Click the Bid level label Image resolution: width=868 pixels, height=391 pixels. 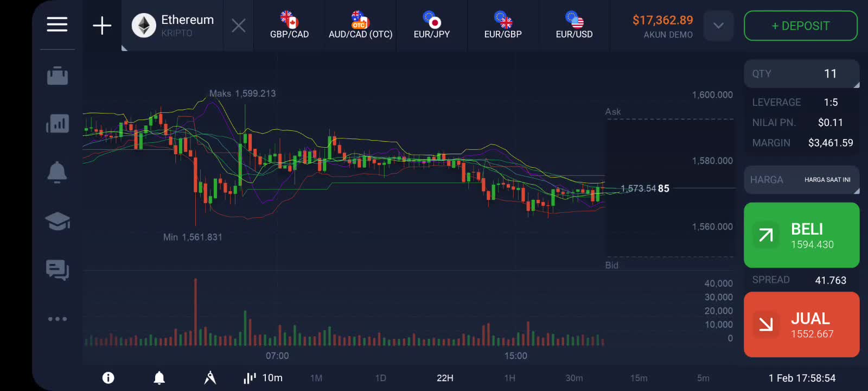coord(612,265)
